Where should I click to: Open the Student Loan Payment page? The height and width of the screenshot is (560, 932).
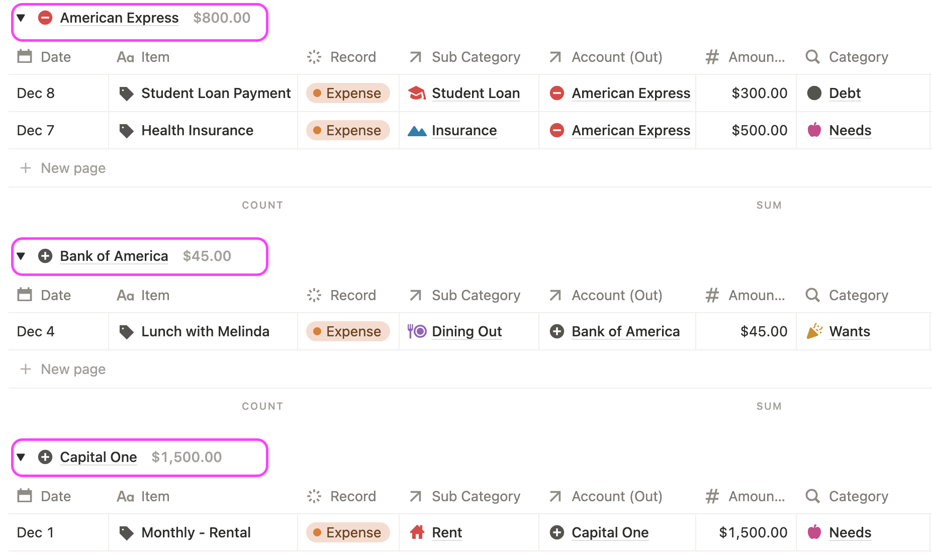click(x=216, y=94)
